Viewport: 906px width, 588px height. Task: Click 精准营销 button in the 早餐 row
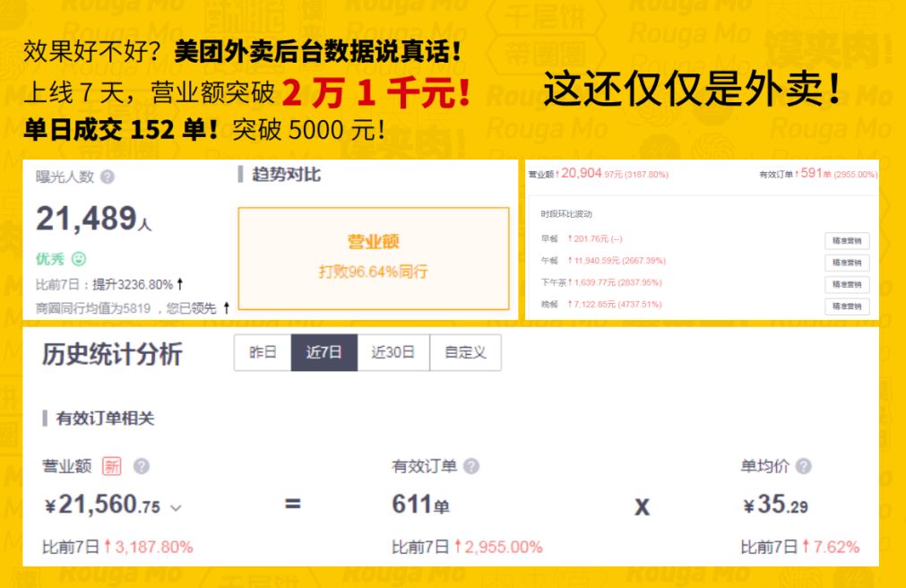(847, 240)
